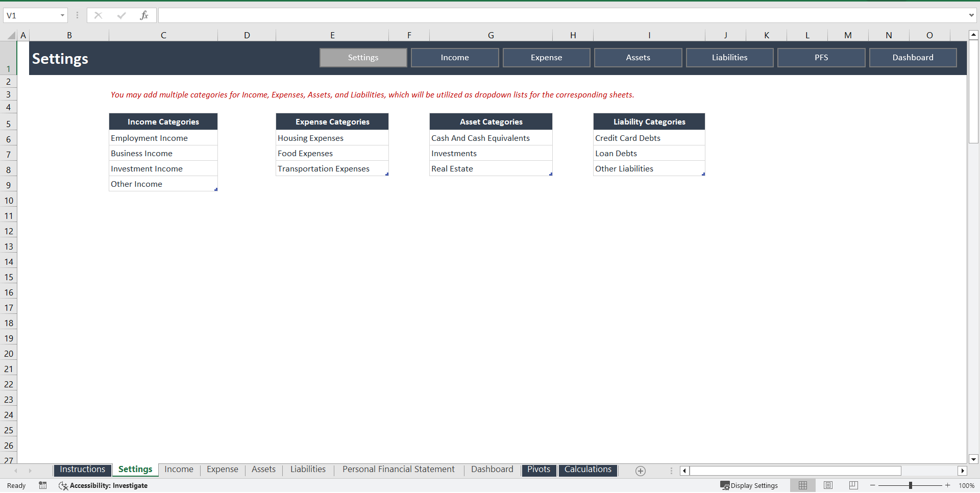Open Liabilities via header button
Viewport: 980px width, 493px height.
tap(729, 58)
